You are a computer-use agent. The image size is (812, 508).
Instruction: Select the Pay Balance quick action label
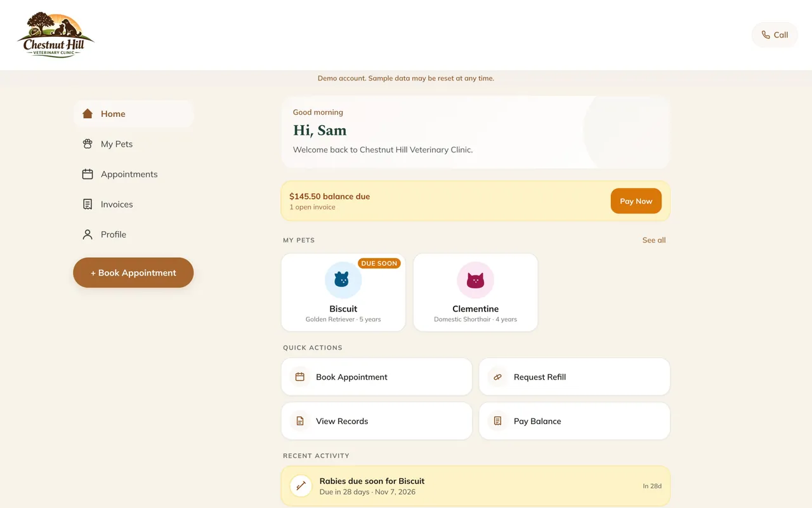point(537,421)
